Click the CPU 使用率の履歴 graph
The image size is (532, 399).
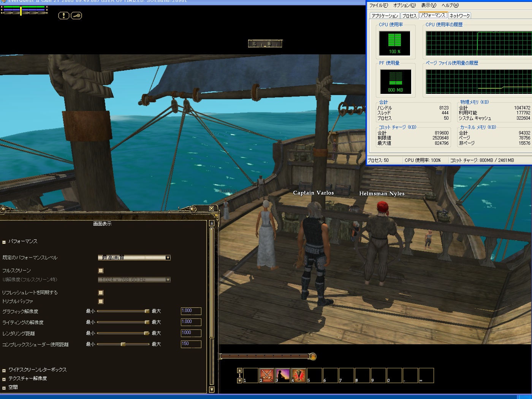pos(479,43)
